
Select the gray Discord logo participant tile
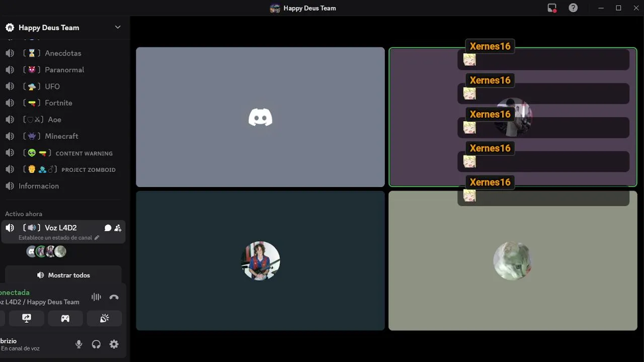point(260,117)
